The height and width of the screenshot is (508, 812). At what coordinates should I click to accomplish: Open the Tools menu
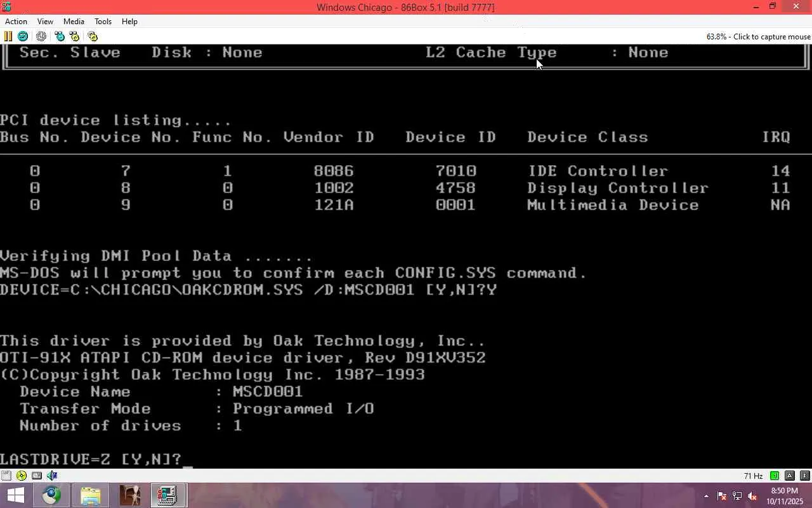click(x=103, y=22)
